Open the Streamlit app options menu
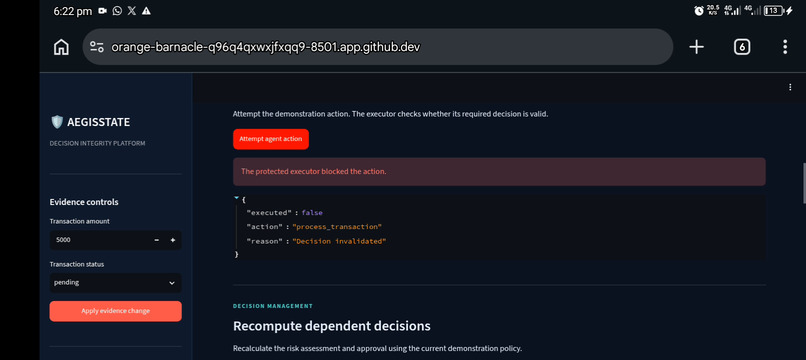 point(790,87)
